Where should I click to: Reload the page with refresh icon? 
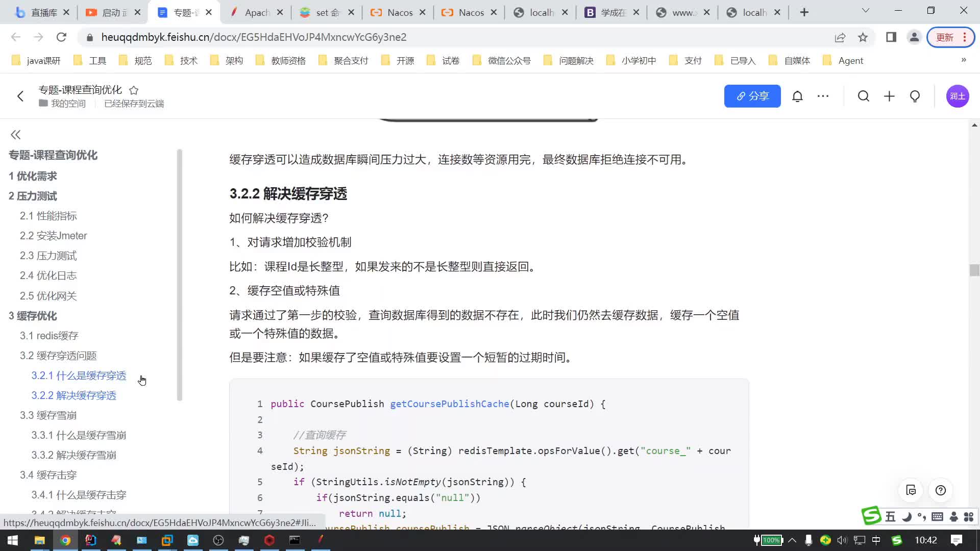[x=61, y=37]
